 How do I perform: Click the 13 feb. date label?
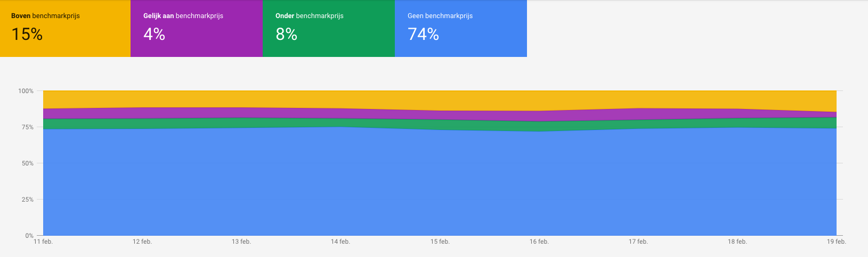tap(241, 242)
